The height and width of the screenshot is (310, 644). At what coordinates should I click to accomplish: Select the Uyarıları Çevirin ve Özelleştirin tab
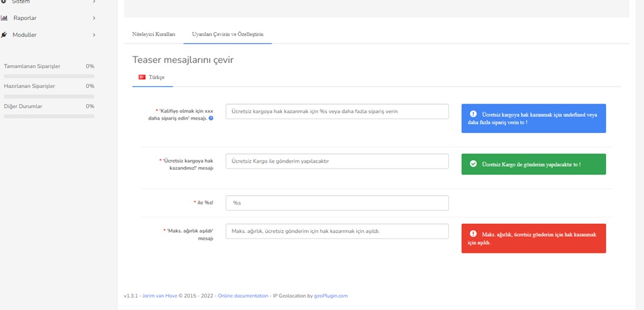227,35
